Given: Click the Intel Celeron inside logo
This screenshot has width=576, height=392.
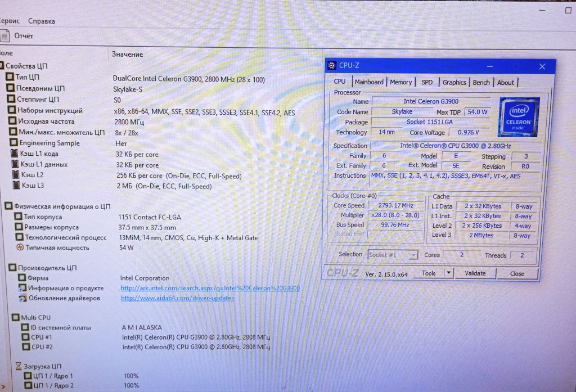Looking at the screenshot, I should pyautogui.click(x=518, y=117).
